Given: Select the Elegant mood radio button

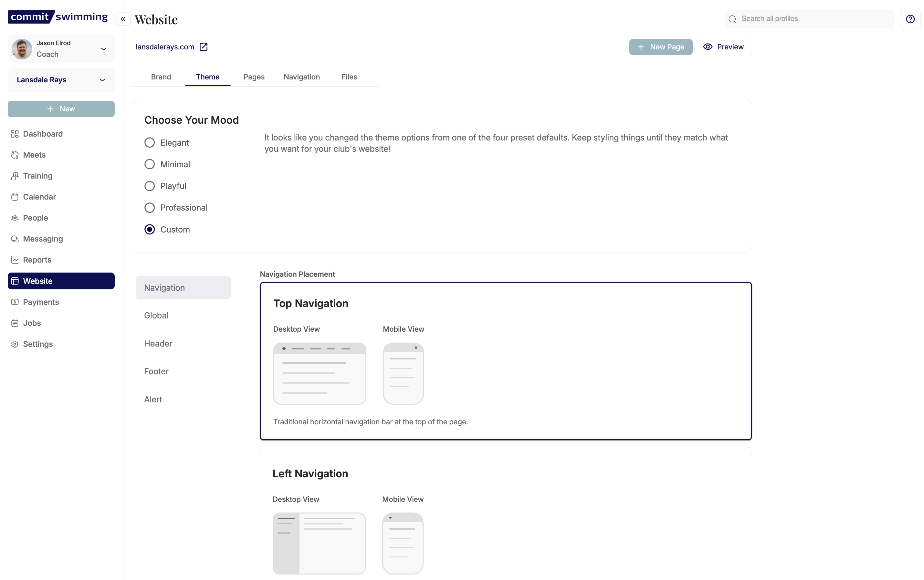Looking at the screenshot, I should pos(150,143).
